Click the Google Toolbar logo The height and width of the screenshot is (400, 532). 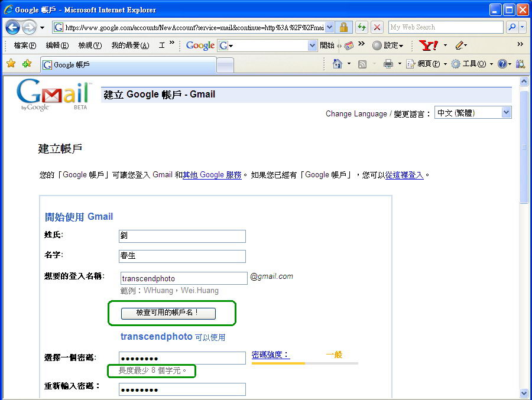coord(200,45)
